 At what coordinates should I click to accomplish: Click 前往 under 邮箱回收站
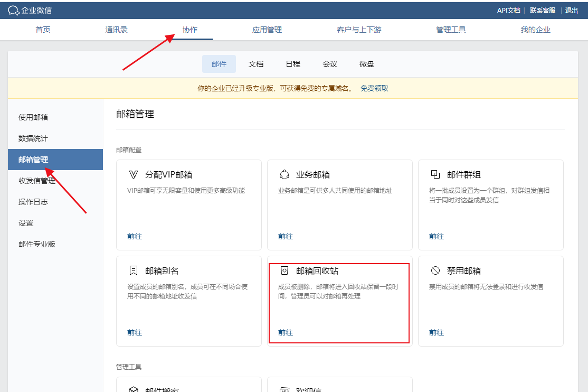286,332
